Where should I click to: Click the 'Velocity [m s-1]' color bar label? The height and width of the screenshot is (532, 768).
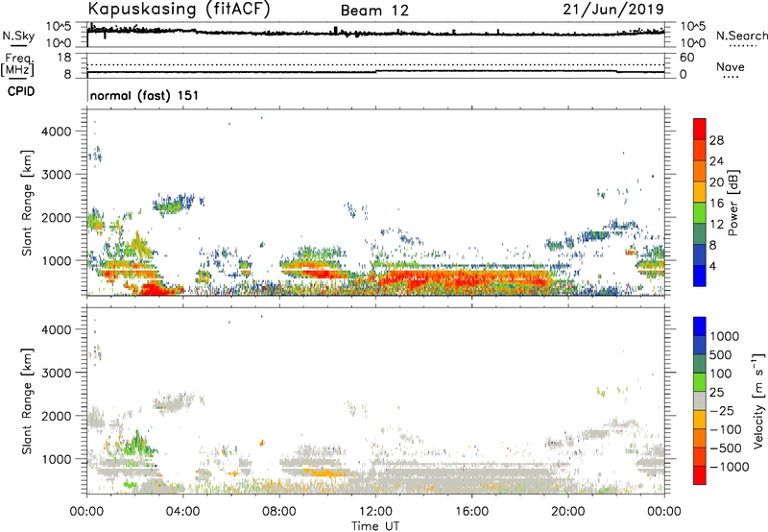(x=758, y=400)
